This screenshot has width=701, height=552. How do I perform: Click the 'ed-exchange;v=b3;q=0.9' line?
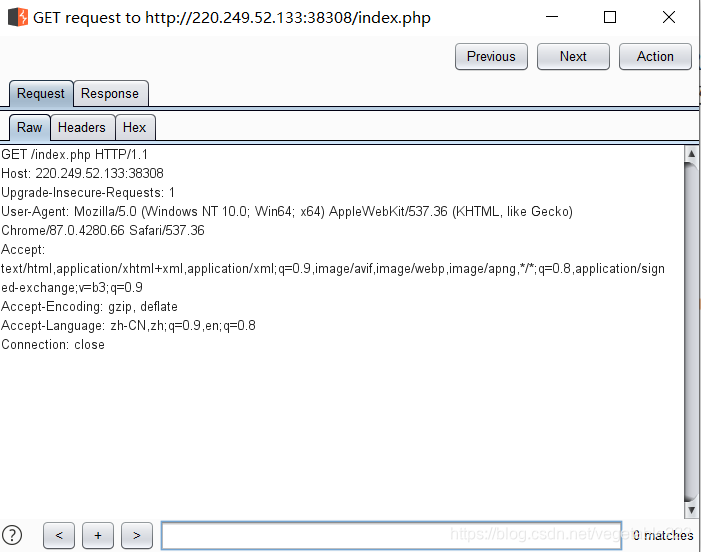click(72, 287)
